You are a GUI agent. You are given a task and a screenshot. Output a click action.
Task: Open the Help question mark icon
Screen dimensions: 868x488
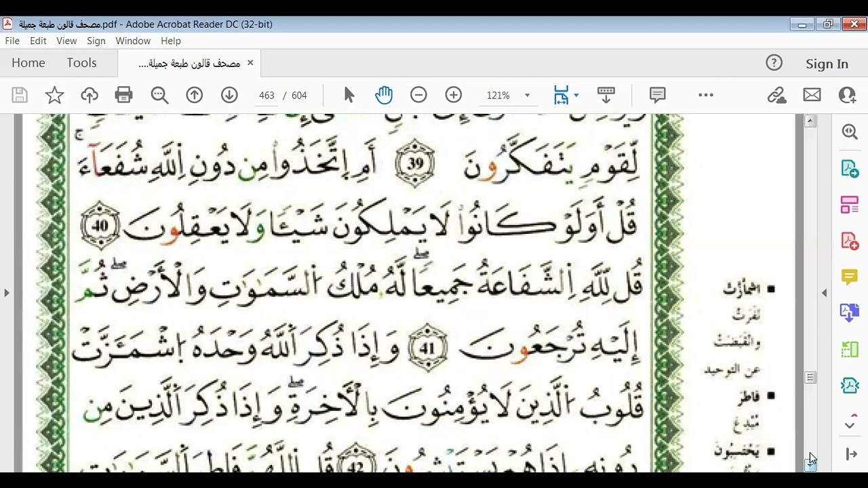coord(774,63)
